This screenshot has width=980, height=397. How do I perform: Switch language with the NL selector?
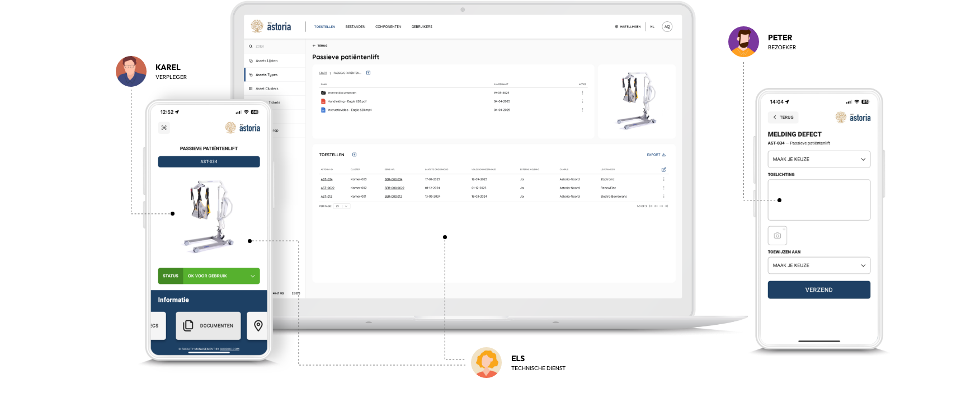pyautogui.click(x=652, y=27)
